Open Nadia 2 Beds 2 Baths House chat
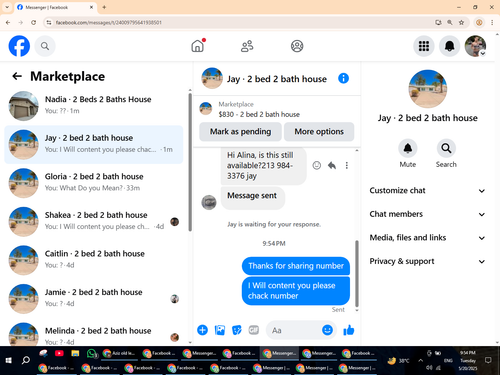This screenshot has height=375, width=500. coord(94,106)
